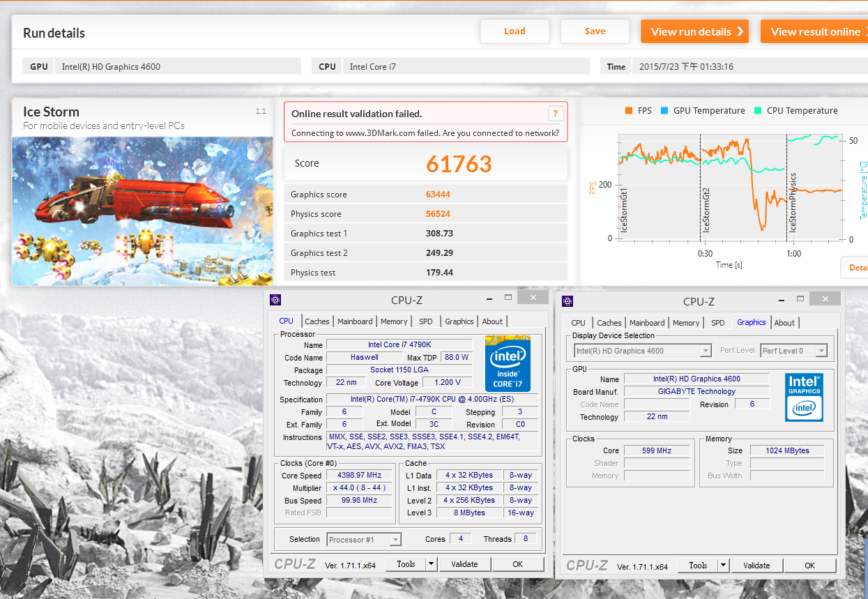This screenshot has height=599, width=868.
Task: Open Caches tab in CPU-Z graphics window
Action: tap(609, 323)
